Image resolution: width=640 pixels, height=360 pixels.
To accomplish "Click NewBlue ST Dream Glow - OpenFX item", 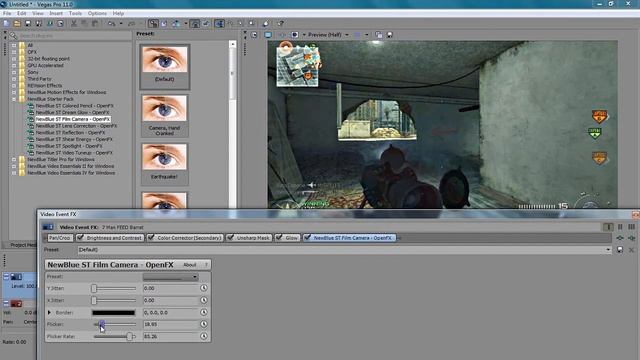I will (x=72, y=113).
